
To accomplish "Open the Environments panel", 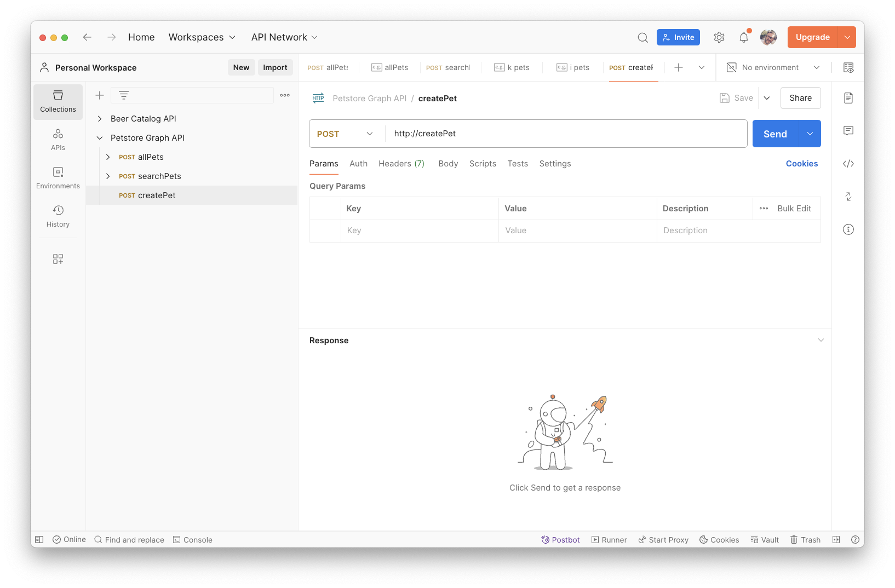I will pyautogui.click(x=58, y=177).
